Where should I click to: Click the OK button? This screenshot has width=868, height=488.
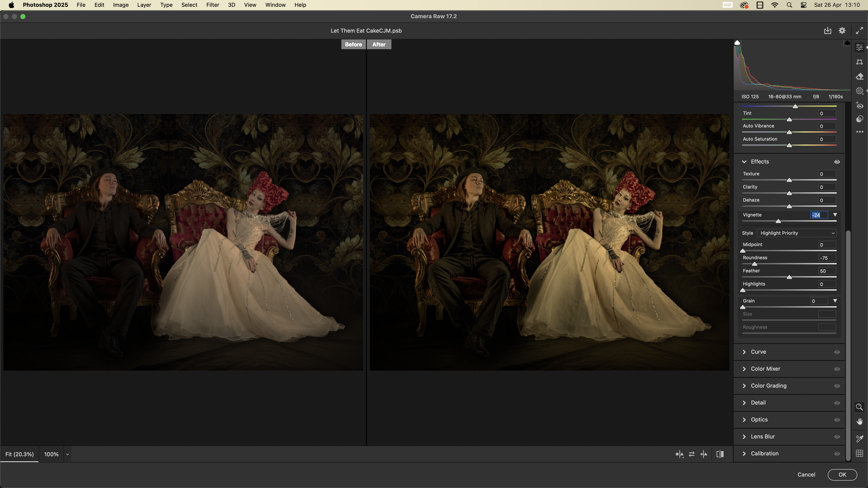pos(842,474)
